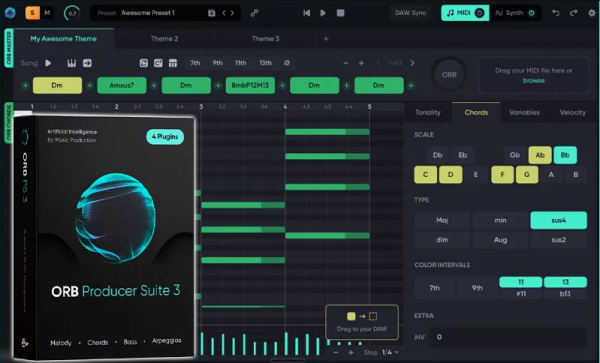600x363 pixels.
Task: Select the Gb scale note
Action: [x=515, y=155]
